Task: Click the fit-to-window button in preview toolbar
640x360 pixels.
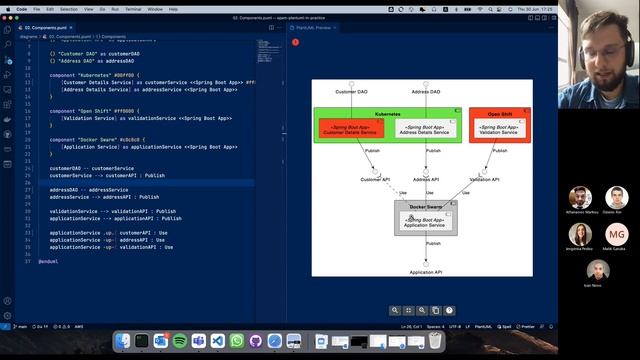Action: click(408, 311)
